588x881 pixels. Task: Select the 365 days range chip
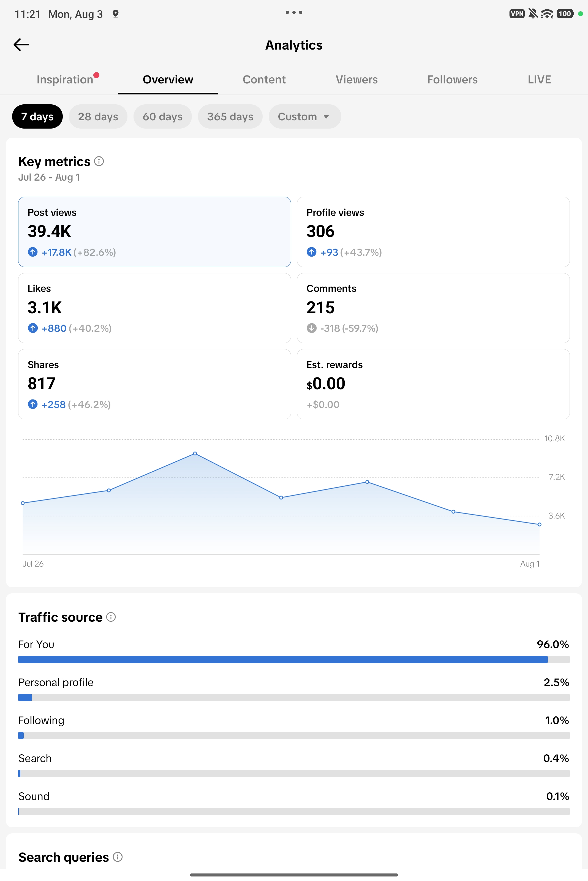230,117
